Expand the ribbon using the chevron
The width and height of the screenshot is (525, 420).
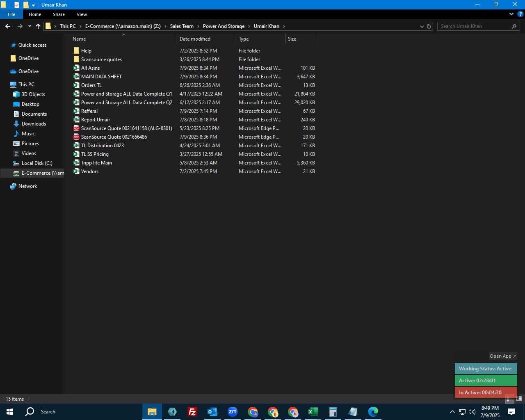click(511, 14)
